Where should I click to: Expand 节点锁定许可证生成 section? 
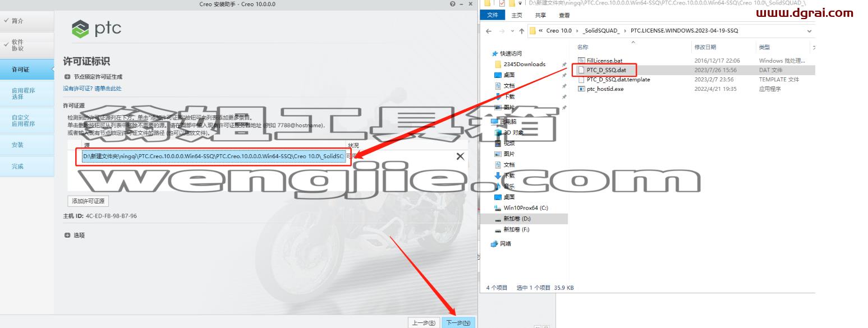click(68, 76)
